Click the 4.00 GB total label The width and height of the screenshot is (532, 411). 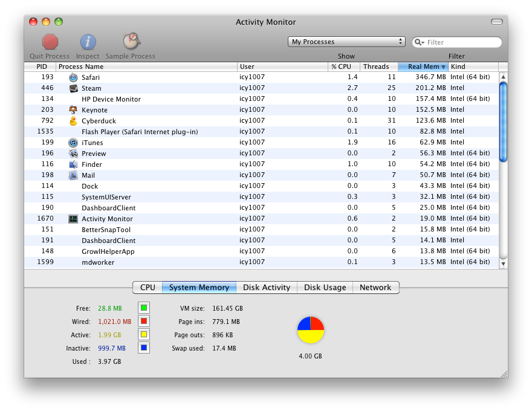tap(311, 356)
